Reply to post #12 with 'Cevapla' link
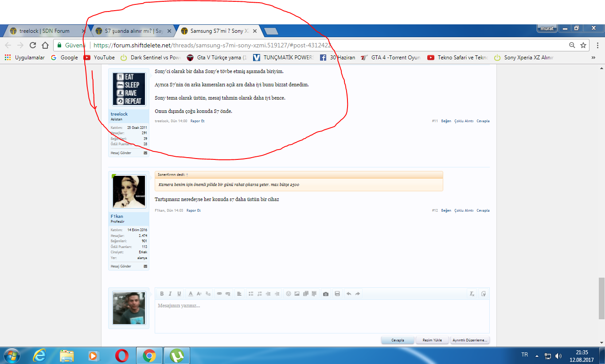 [483, 210]
